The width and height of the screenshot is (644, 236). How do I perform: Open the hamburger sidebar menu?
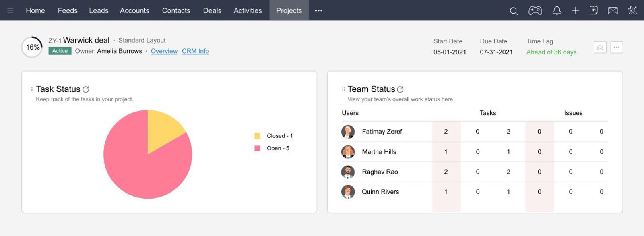[x=10, y=10]
